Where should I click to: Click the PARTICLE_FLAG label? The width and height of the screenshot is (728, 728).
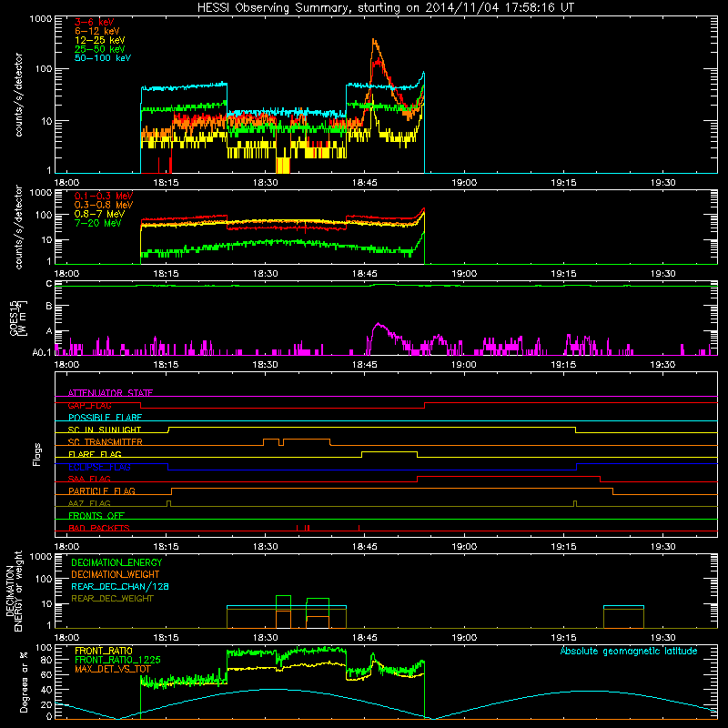point(102,490)
